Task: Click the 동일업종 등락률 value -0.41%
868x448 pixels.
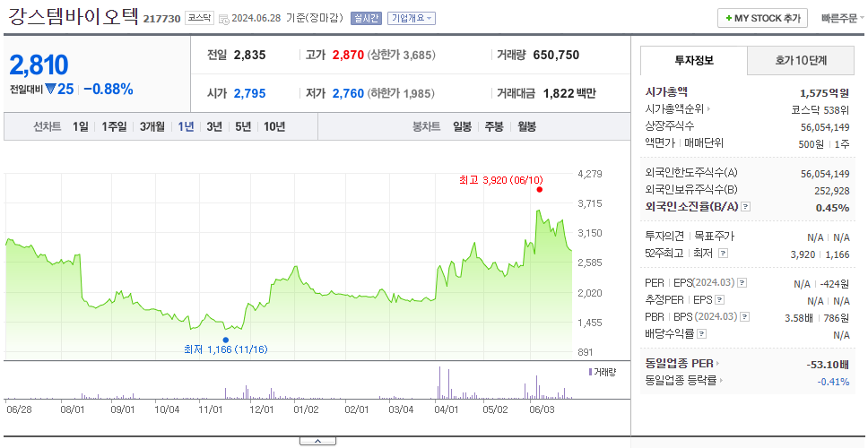Action: [x=833, y=381]
